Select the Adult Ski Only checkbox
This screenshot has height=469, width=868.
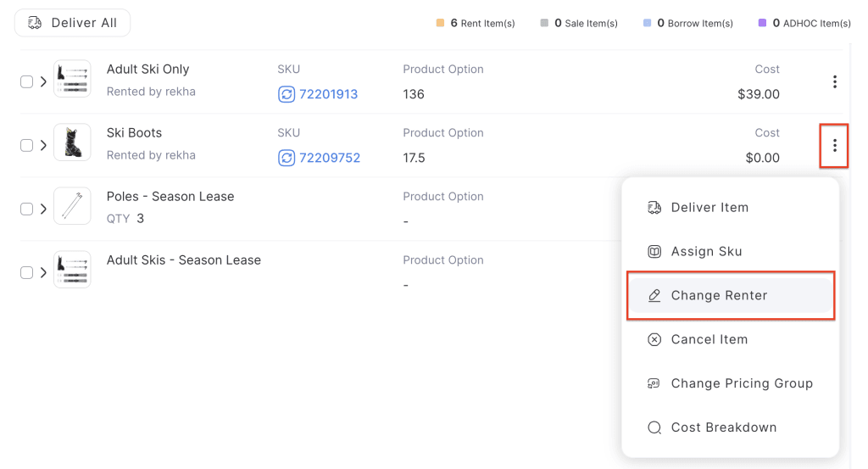tap(26, 82)
